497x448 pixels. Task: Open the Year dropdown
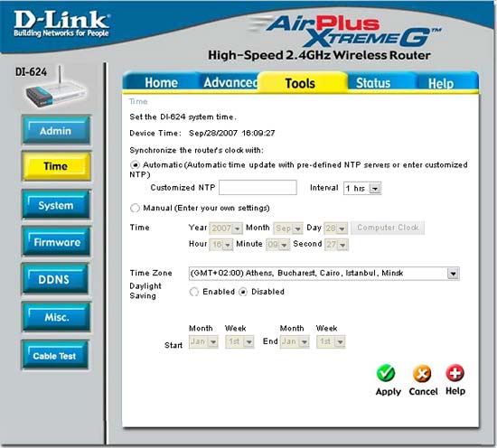point(226,229)
